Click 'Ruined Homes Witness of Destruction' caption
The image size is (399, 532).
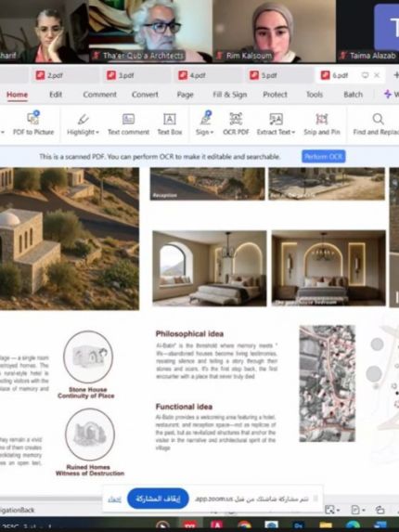click(x=90, y=470)
